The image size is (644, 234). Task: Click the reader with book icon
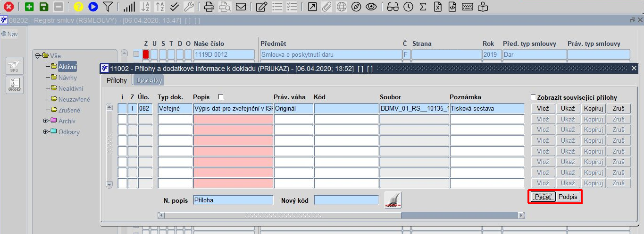click(483, 7)
